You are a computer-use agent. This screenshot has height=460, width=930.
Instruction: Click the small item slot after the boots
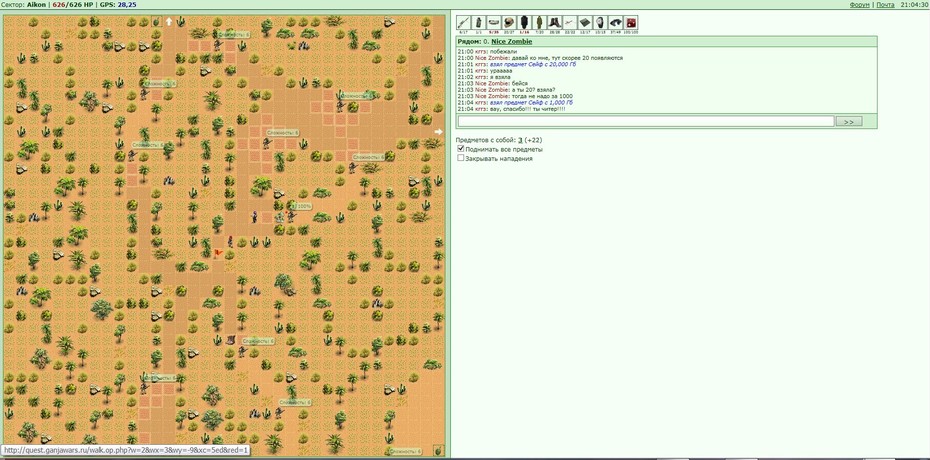click(x=571, y=23)
